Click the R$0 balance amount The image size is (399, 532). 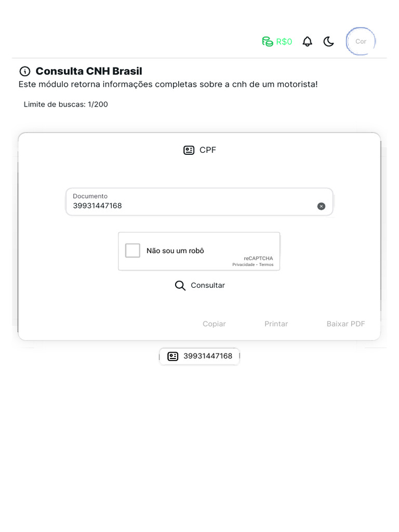[x=284, y=42]
